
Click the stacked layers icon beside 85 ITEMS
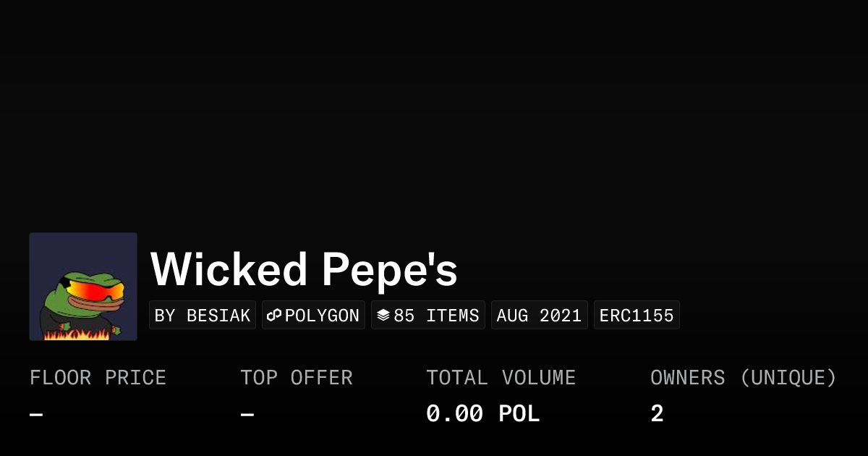coord(383,316)
